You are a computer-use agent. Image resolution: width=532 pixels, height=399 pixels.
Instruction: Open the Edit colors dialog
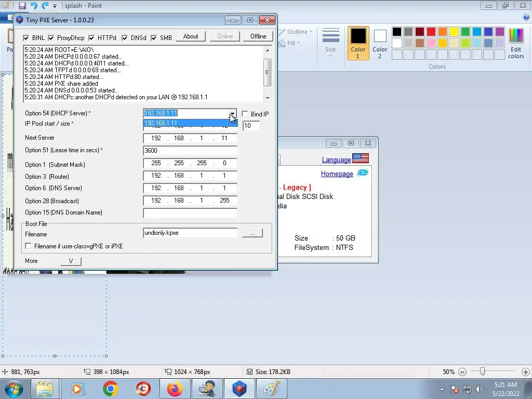click(x=516, y=43)
